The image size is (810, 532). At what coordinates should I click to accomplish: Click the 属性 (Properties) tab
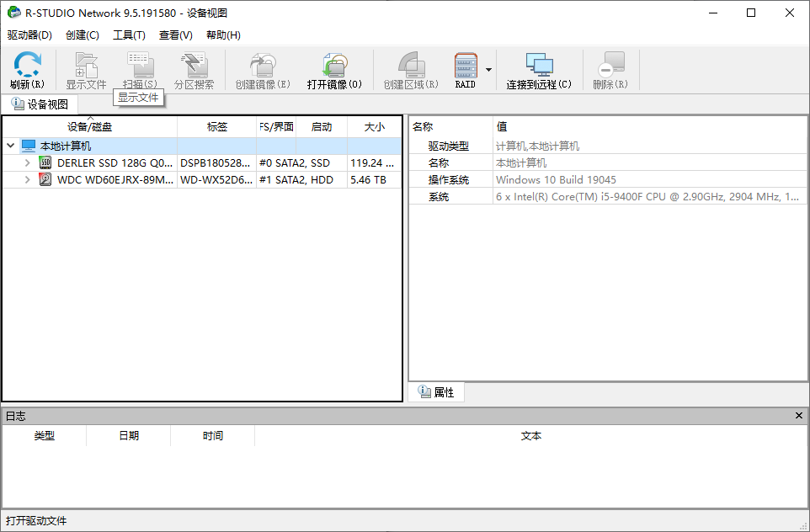pos(437,391)
